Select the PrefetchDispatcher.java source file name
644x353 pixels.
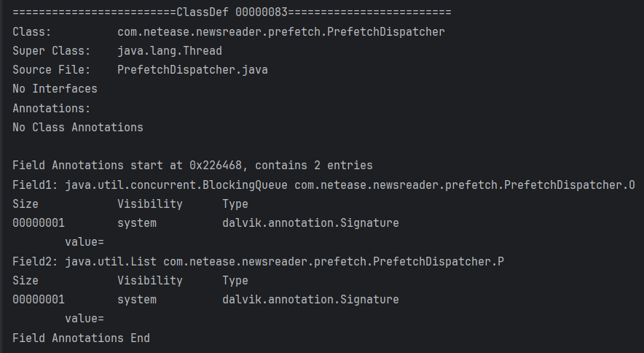192,70
